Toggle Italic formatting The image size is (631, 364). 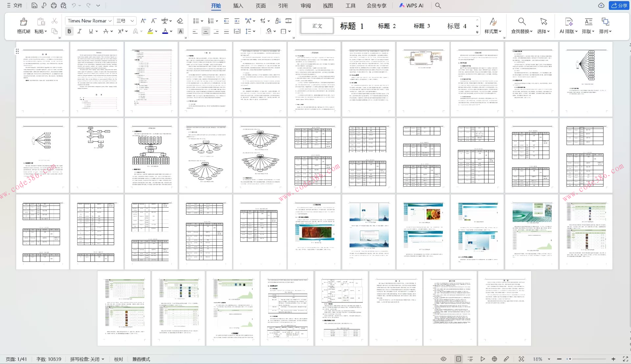pyautogui.click(x=79, y=31)
